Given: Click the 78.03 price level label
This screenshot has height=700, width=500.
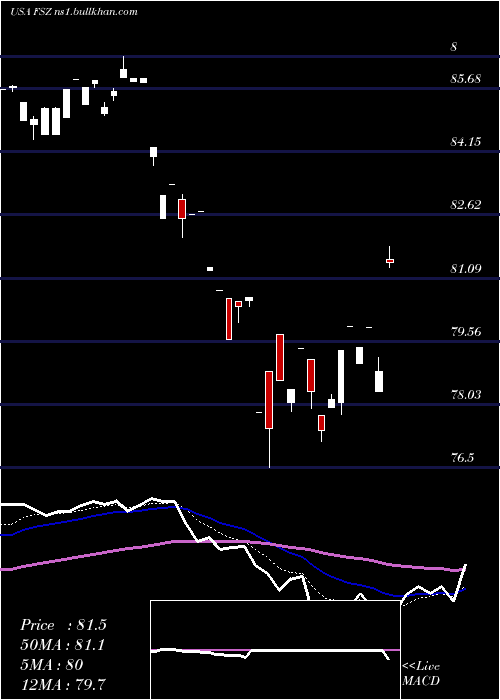Looking at the screenshot, I should click(x=466, y=395).
